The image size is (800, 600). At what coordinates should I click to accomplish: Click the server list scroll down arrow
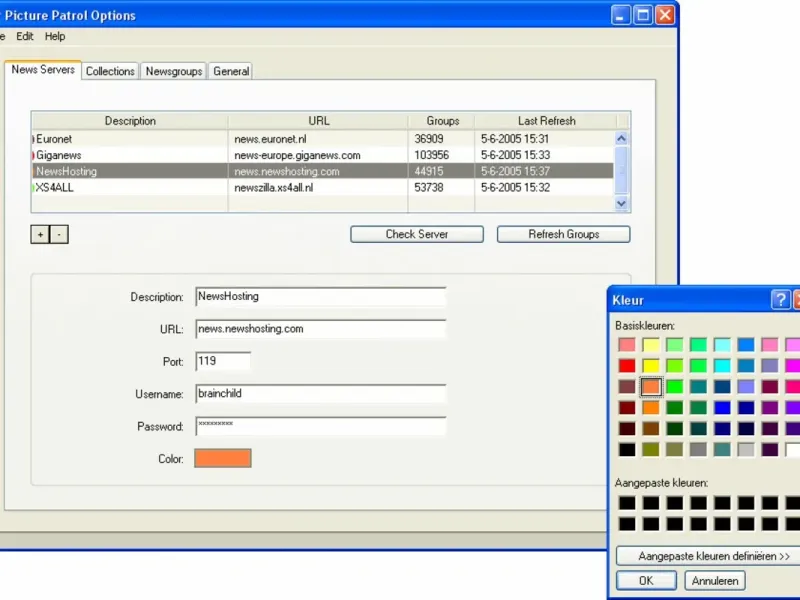(x=622, y=203)
